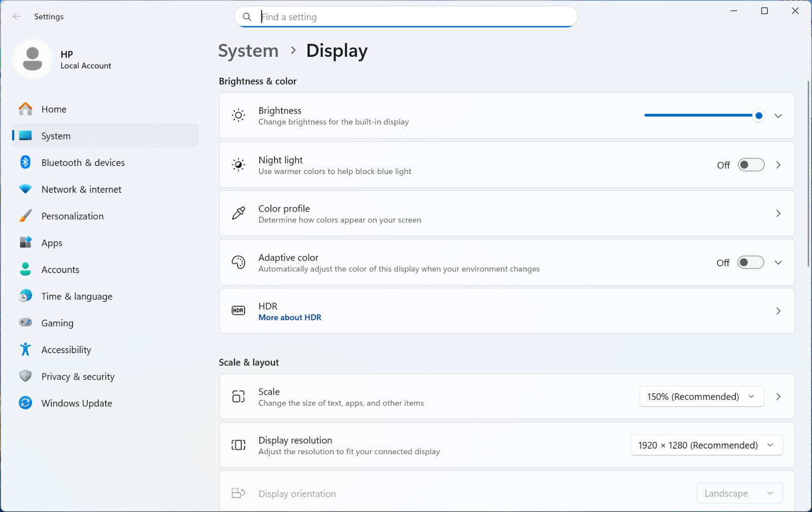Click the Night light icon
Screen dimensions: 812x512
tap(239, 165)
